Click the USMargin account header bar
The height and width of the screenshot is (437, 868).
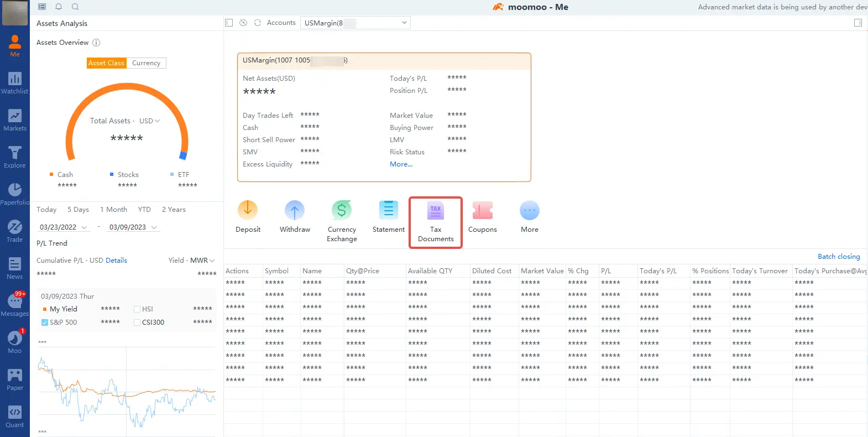pyautogui.click(x=384, y=61)
